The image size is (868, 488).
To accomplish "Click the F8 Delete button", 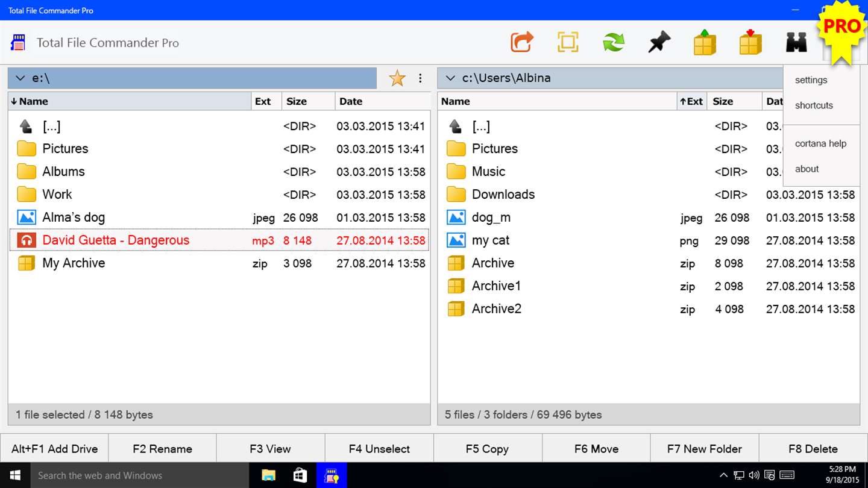I will (813, 449).
